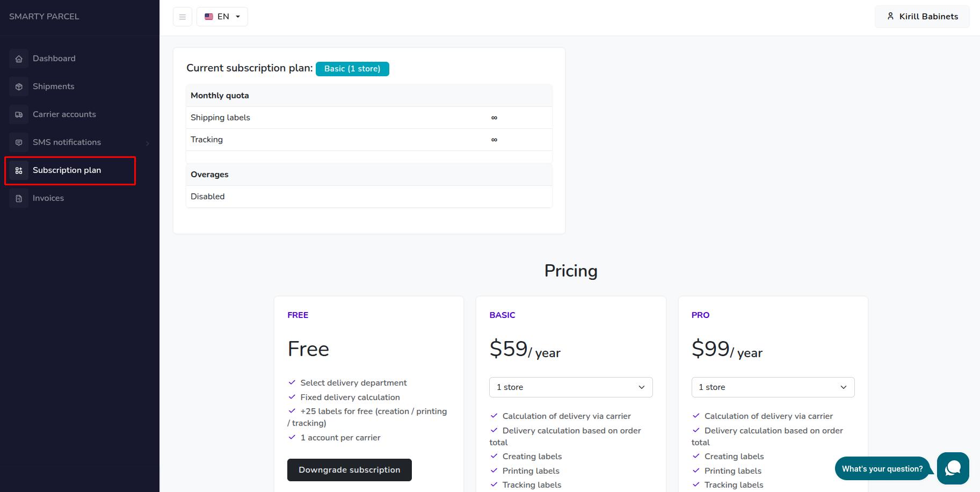Open the Shipments menu item
The height and width of the screenshot is (492, 980).
pyautogui.click(x=53, y=86)
